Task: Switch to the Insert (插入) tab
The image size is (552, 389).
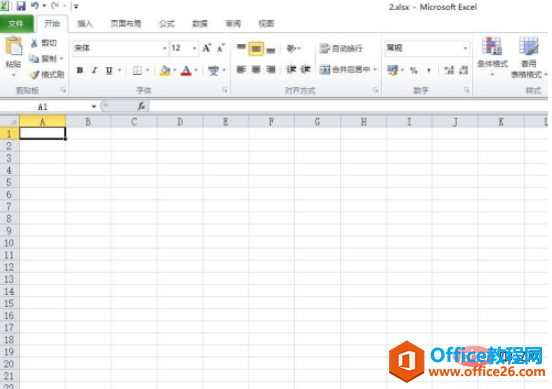Action: point(85,24)
